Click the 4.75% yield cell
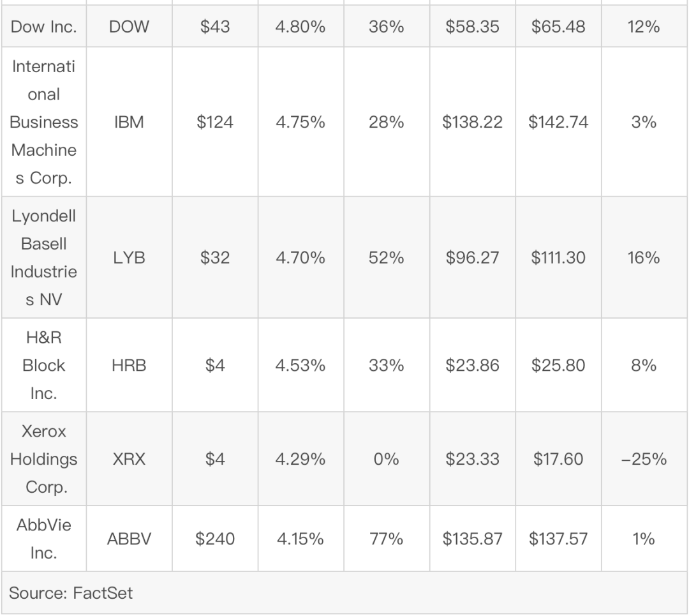 click(300, 122)
